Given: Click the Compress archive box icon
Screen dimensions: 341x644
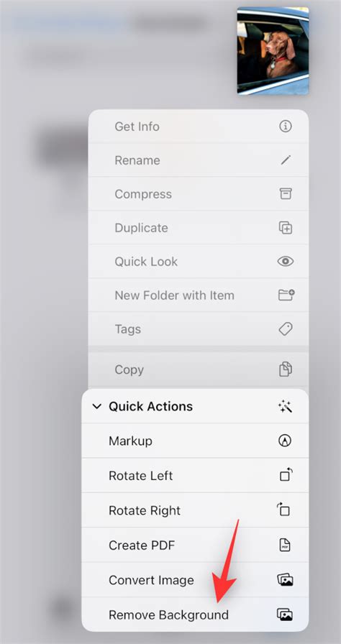Looking at the screenshot, I should coord(286,194).
